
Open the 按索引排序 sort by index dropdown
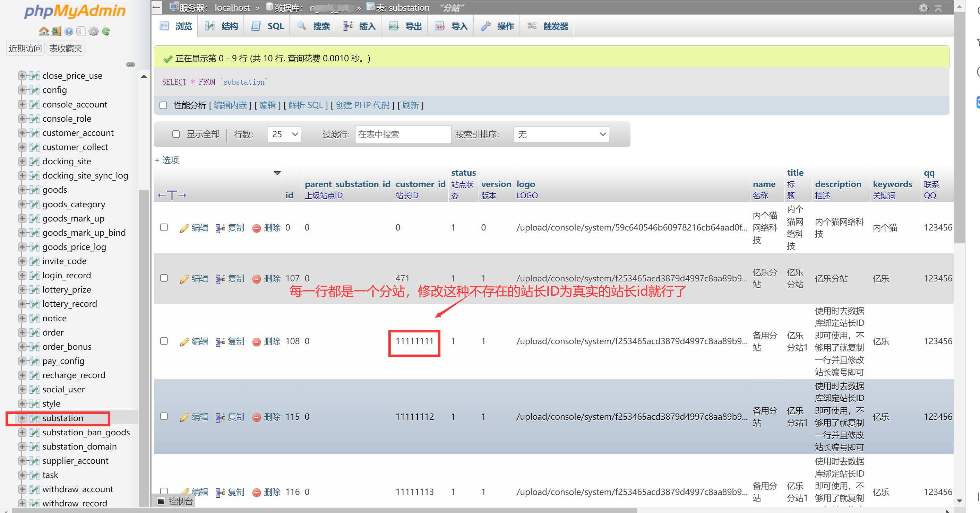561,134
